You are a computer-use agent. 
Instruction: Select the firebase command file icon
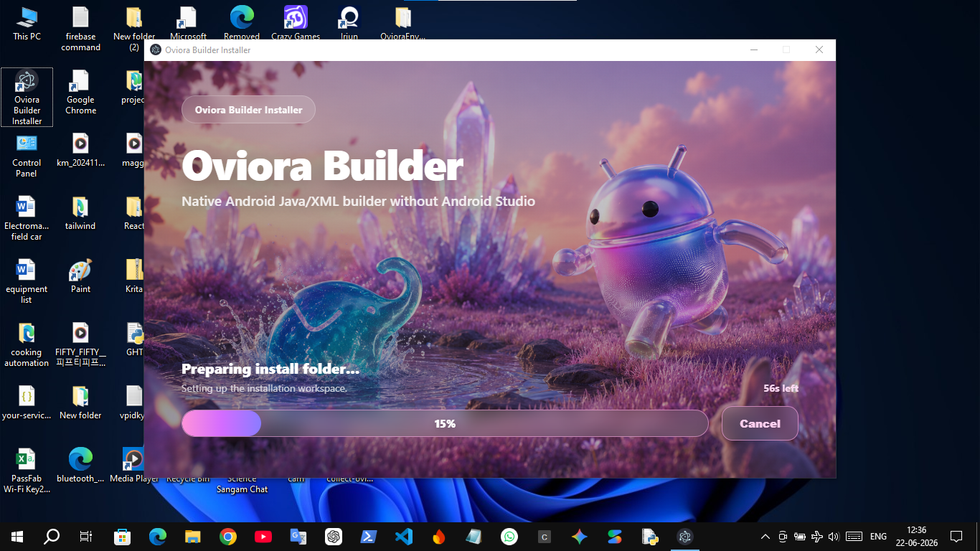[x=80, y=29]
